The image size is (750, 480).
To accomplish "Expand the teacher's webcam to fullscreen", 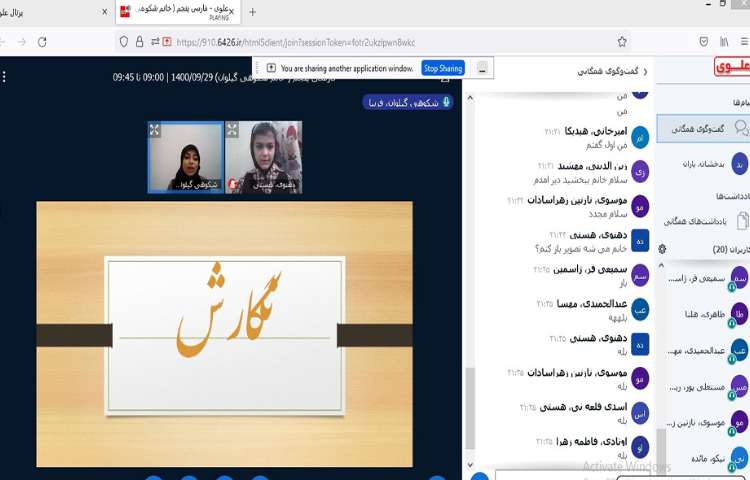I will point(155,129).
